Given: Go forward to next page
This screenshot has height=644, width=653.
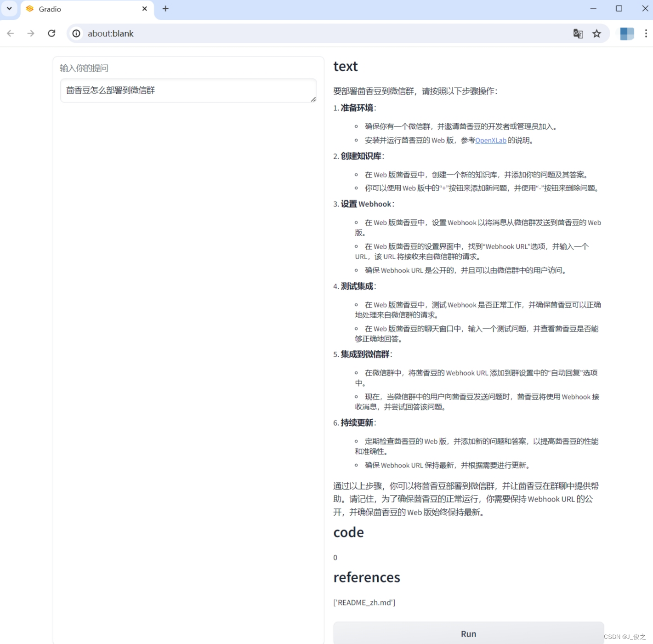Looking at the screenshot, I should click(x=31, y=34).
